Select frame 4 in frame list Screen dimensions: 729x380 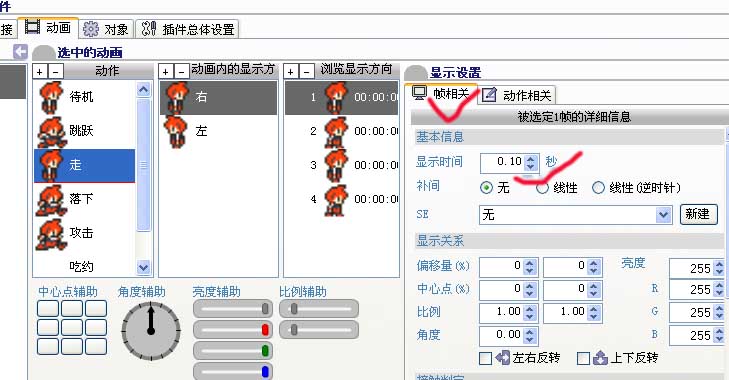341,199
